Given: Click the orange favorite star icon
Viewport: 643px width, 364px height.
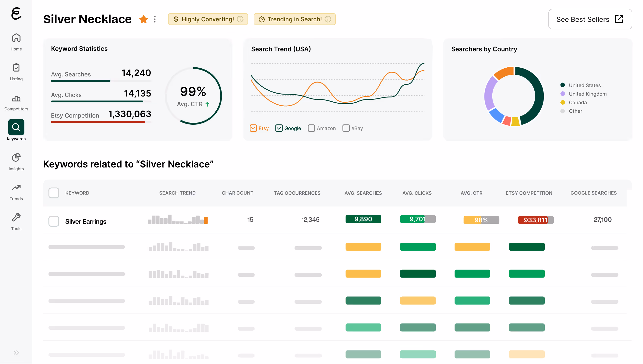Looking at the screenshot, I should 144,19.
